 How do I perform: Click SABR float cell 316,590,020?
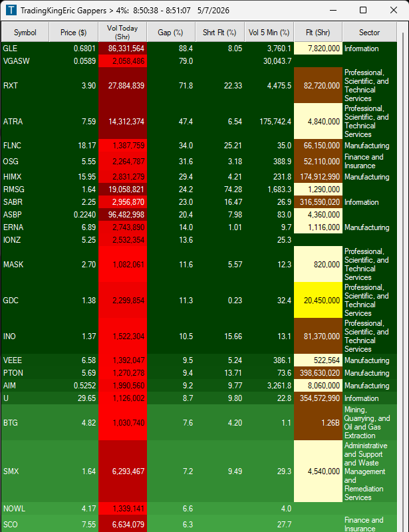(318, 202)
